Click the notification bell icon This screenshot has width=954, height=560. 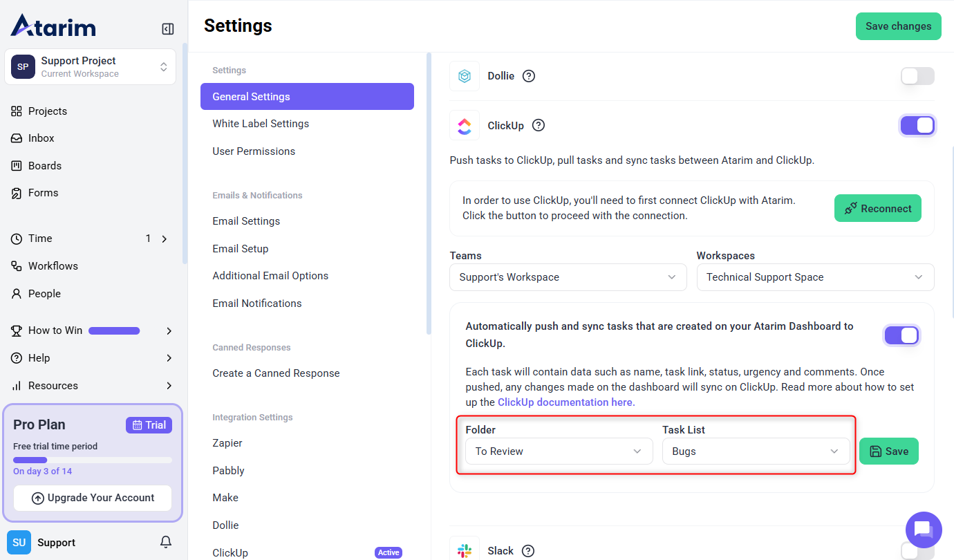pos(166,542)
